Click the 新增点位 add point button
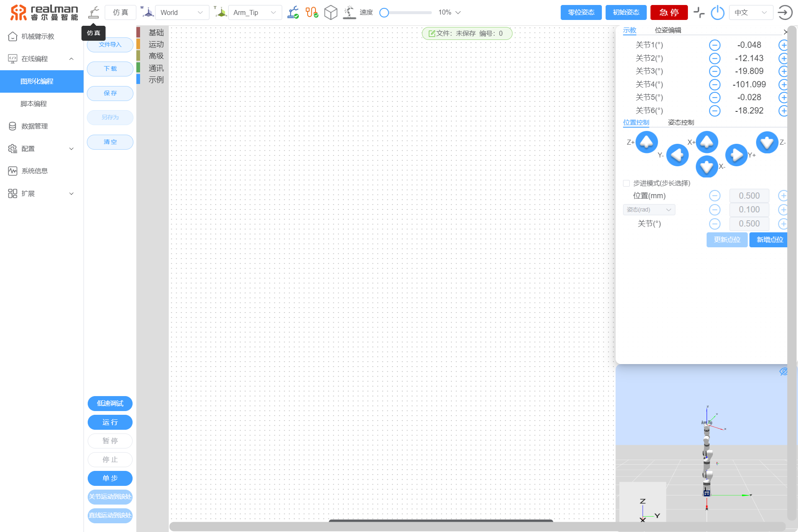The height and width of the screenshot is (532, 798). point(770,239)
